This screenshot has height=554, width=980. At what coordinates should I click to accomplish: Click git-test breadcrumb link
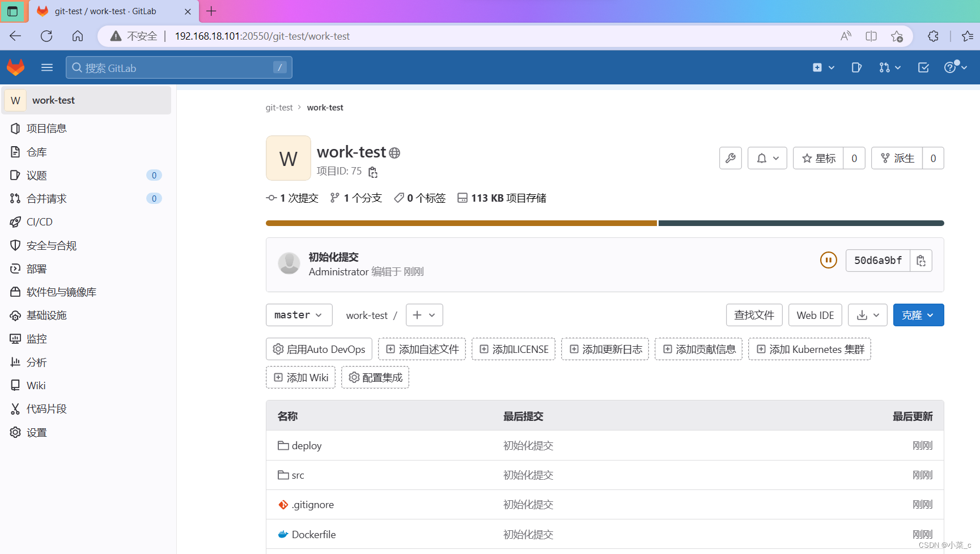pyautogui.click(x=279, y=108)
